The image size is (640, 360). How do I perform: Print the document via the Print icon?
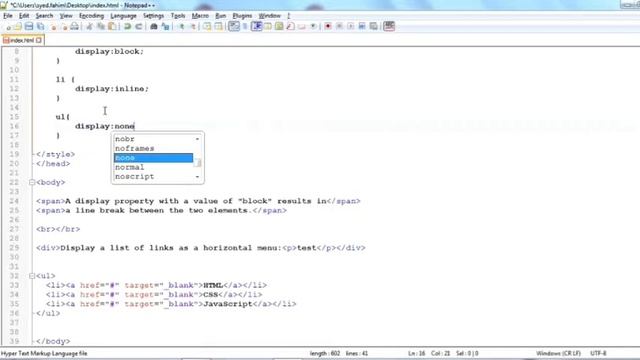coord(74,27)
